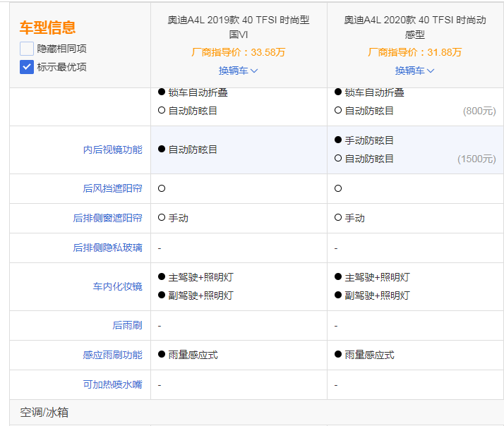
Task: Select the 厂商指导价：31.88万 price text
Action: pos(415,52)
